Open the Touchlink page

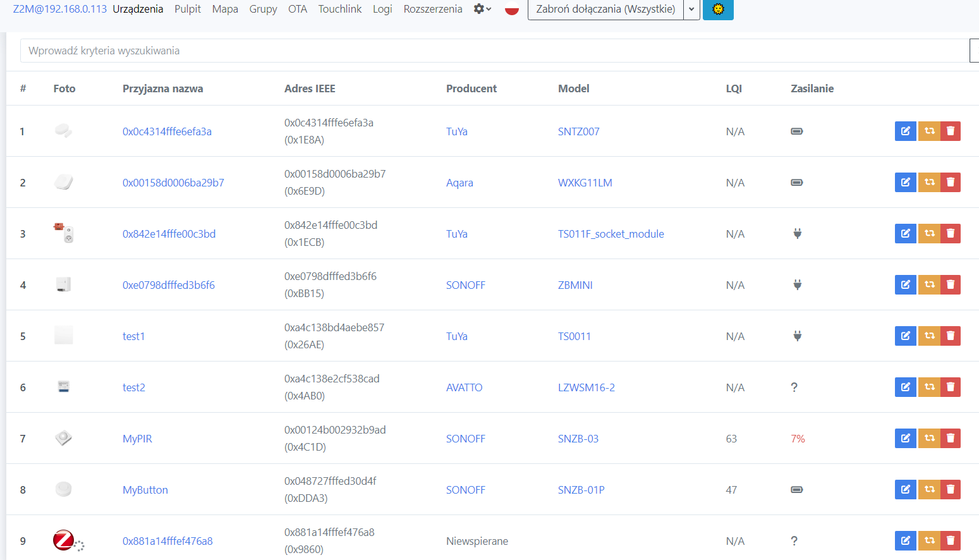(x=340, y=9)
